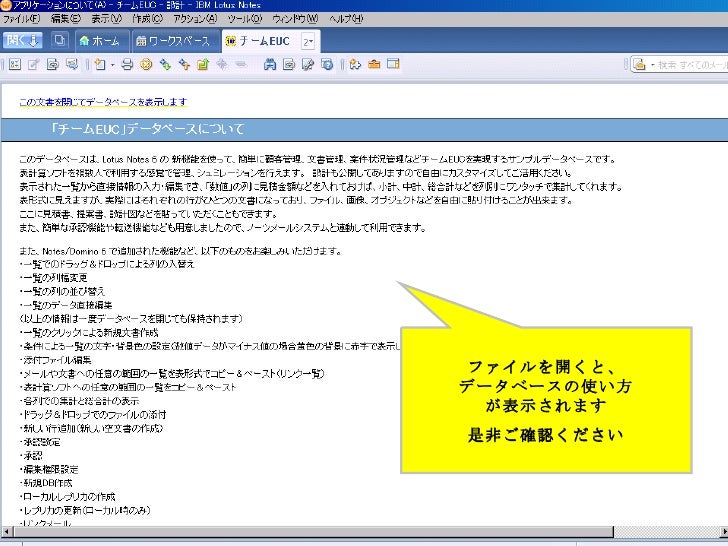Click the green down-arrow navigate next icon
The image size is (728, 546).
tap(165, 65)
